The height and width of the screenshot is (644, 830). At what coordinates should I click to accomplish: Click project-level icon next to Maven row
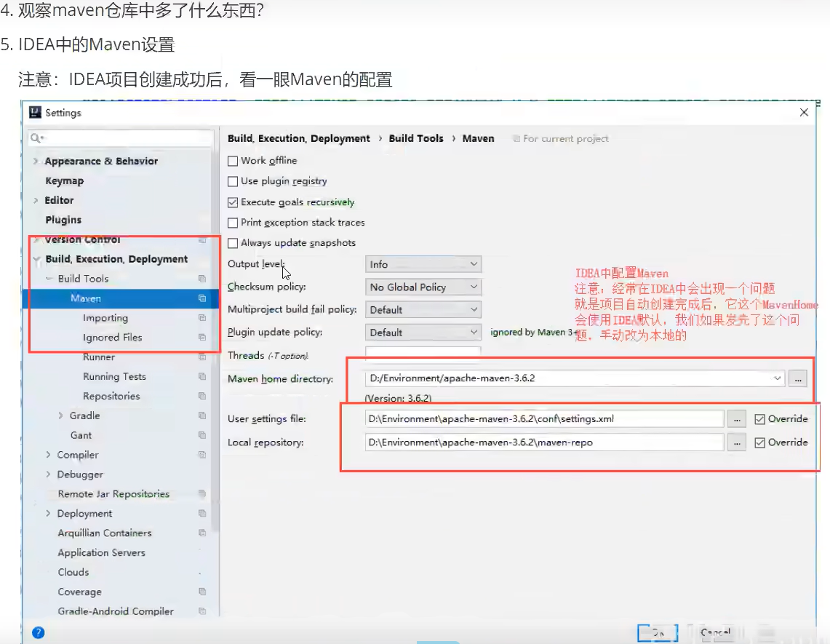(x=201, y=298)
